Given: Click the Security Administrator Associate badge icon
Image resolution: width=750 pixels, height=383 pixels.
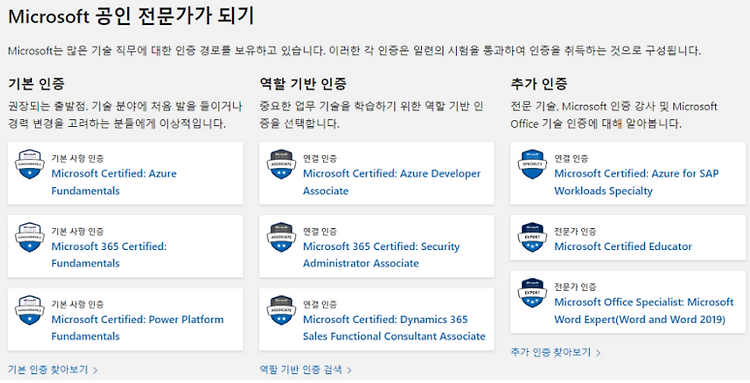Looking at the screenshot, I should pos(281,237).
